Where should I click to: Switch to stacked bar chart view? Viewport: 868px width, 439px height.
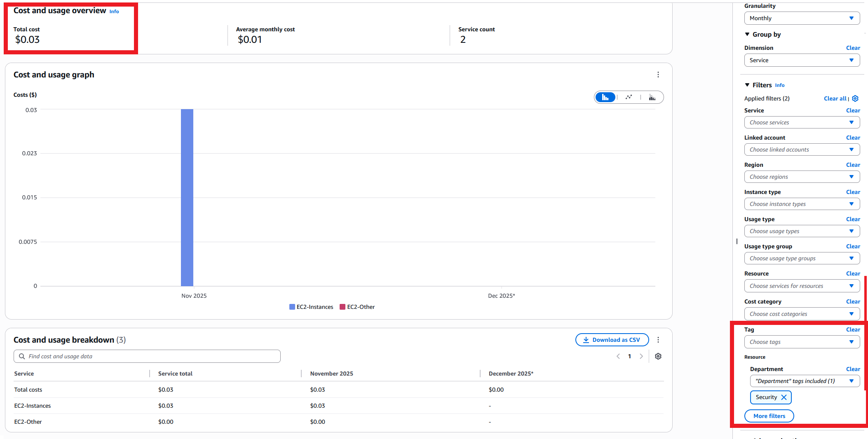(x=652, y=97)
